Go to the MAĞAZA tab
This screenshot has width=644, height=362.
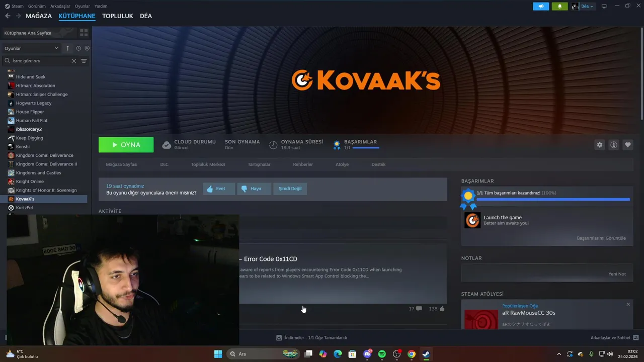[39, 16]
